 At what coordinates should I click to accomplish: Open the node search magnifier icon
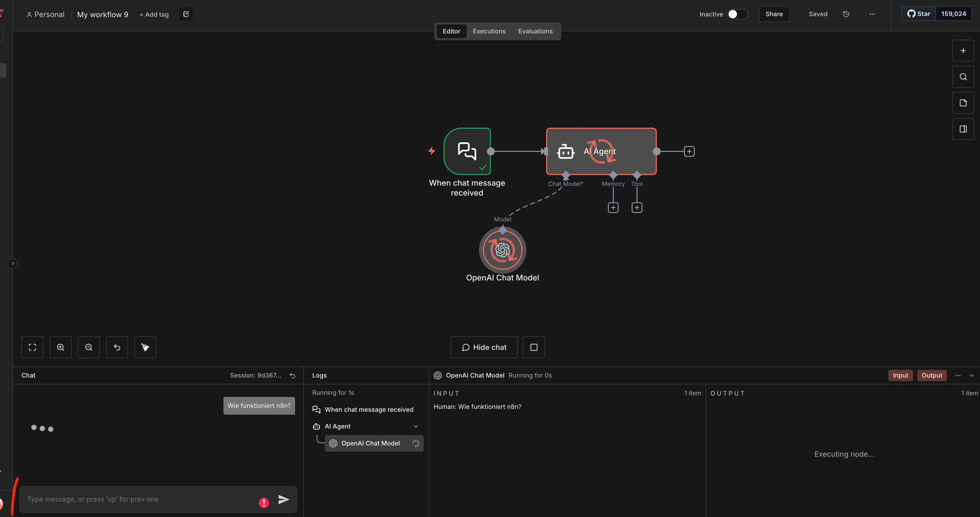pyautogui.click(x=963, y=77)
